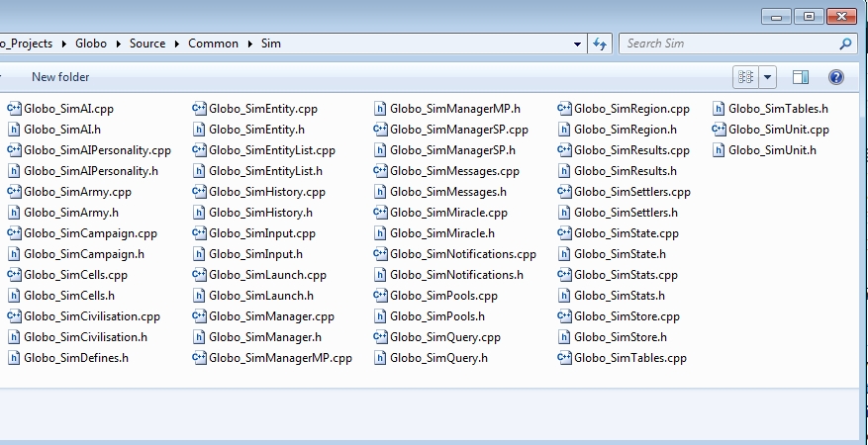The height and width of the screenshot is (445, 868).
Task: Select the Globo_SimUnit.h file icon
Action: (x=720, y=150)
